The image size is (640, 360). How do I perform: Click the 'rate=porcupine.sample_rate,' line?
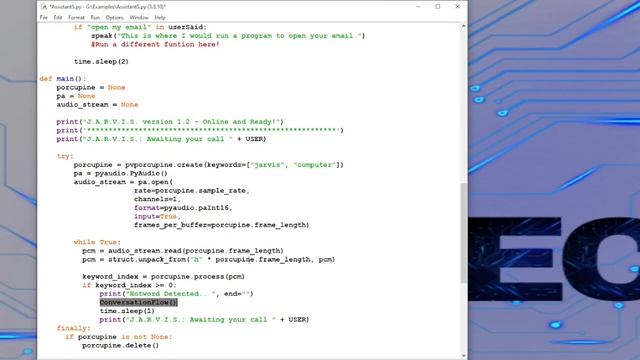coord(191,191)
